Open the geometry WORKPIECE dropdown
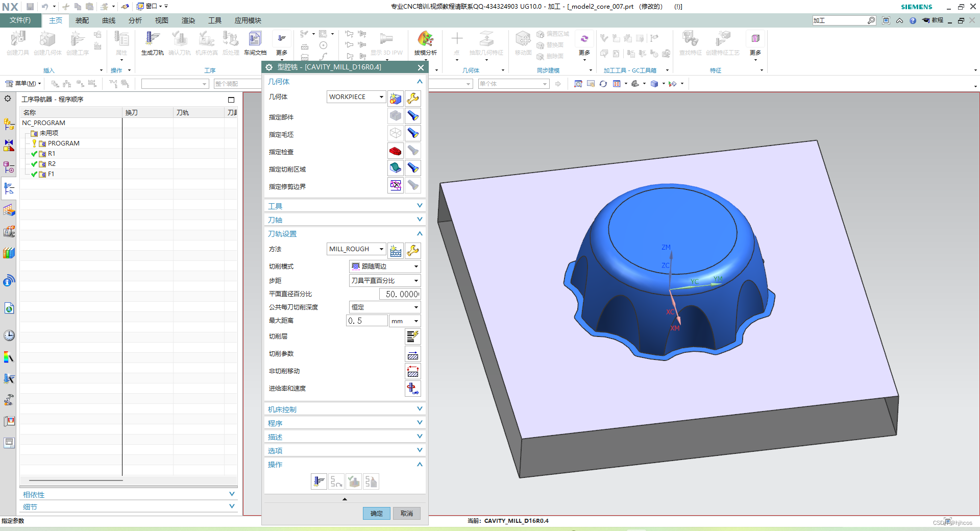This screenshot has width=980, height=531. [356, 97]
